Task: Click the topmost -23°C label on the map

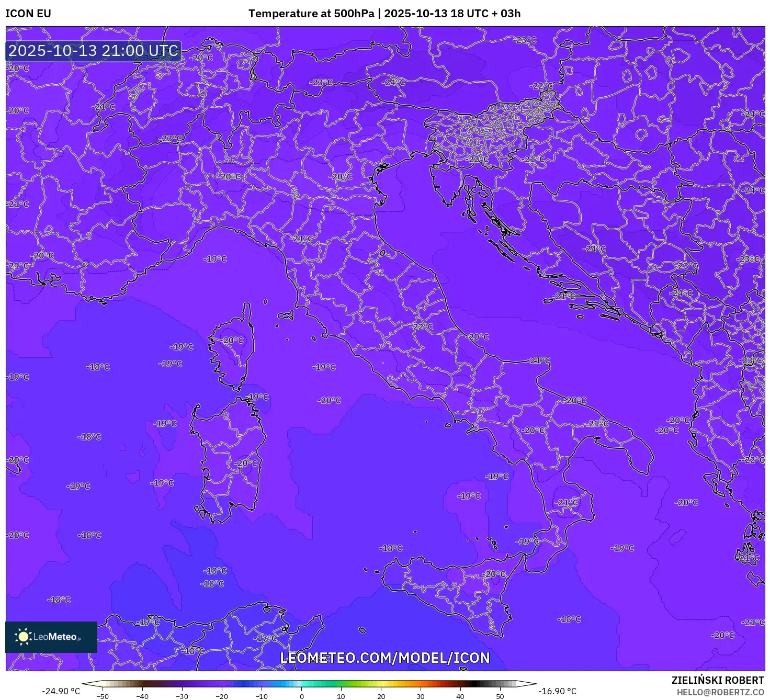Action: (x=525, y=40)
